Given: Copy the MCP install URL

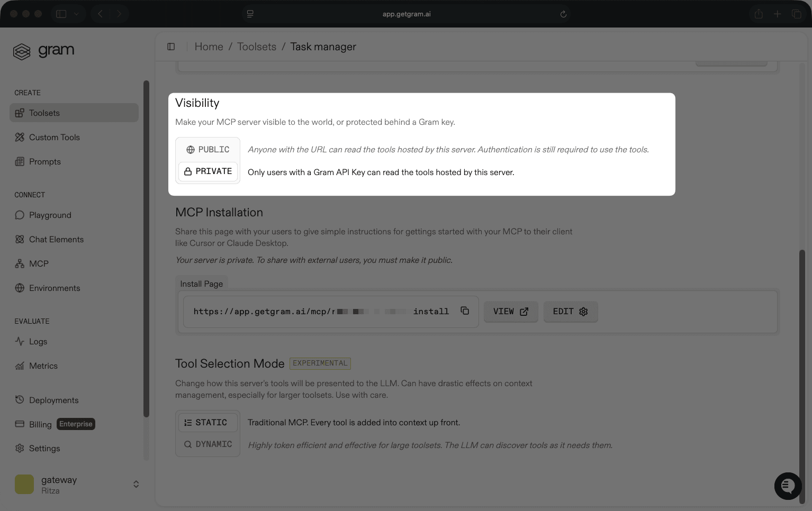Looking at the screenshot, I should pos(464,311).
